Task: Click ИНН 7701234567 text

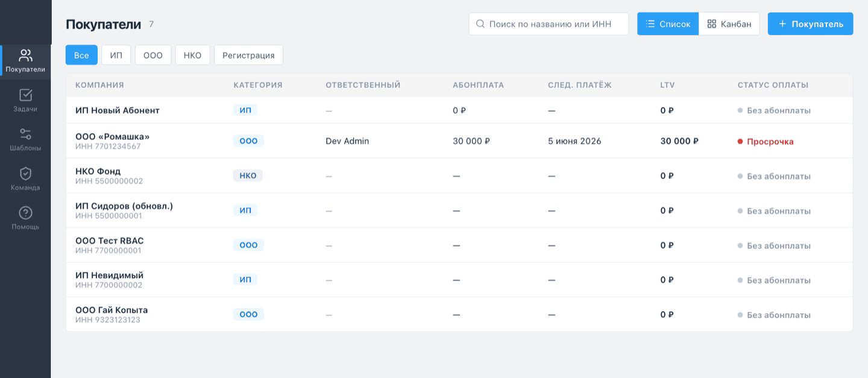Action: [x=108, y=146]
